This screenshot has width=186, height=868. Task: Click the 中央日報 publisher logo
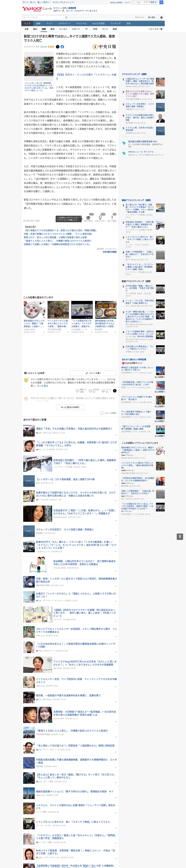pyautogui.click(x=104, y=47)
